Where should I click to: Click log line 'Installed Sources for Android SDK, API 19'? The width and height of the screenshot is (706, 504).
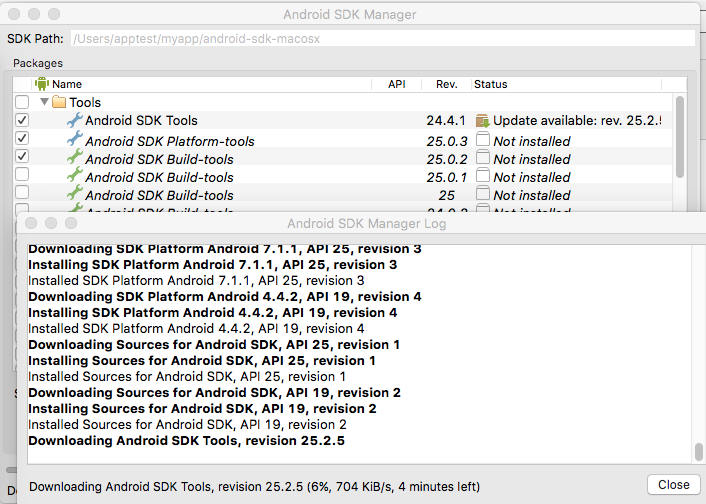tap(187, 425)
